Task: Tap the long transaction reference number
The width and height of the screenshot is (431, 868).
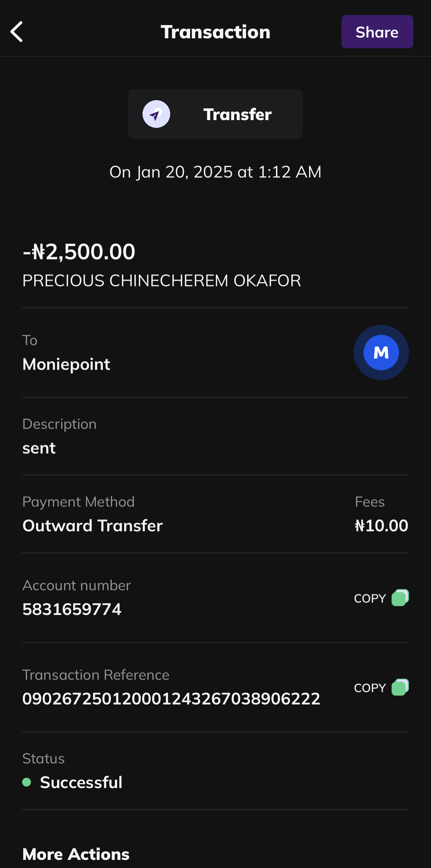Action: click(x=171, y=699)
